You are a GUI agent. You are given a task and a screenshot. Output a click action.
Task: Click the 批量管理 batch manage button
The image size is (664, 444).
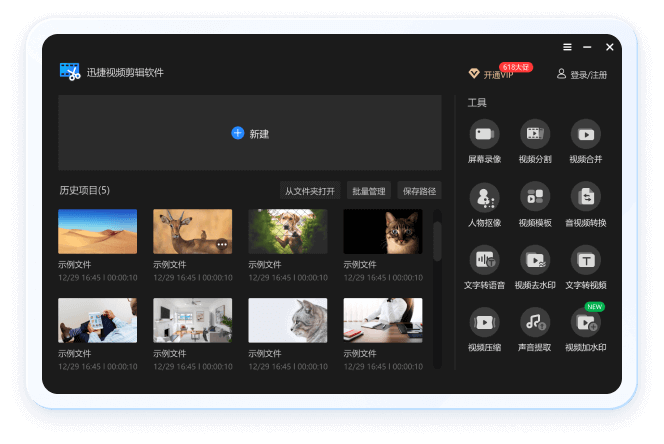click(x=368, y=191)
